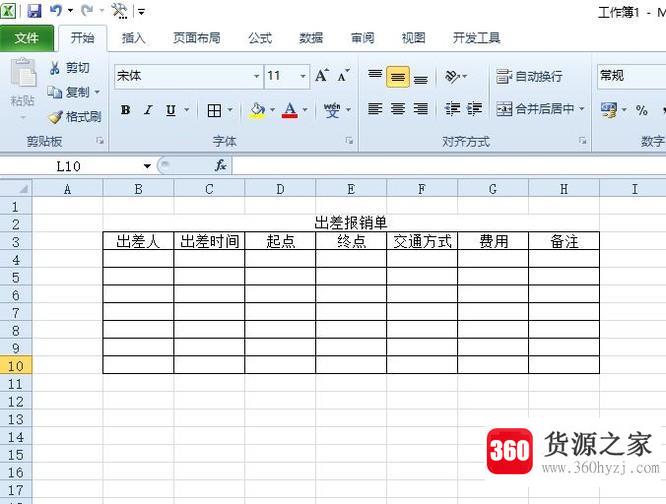The height and width of the screenshot is (504, 666).
Task: Expand the fill color dropdown arrow
Action: pos(272,110)
